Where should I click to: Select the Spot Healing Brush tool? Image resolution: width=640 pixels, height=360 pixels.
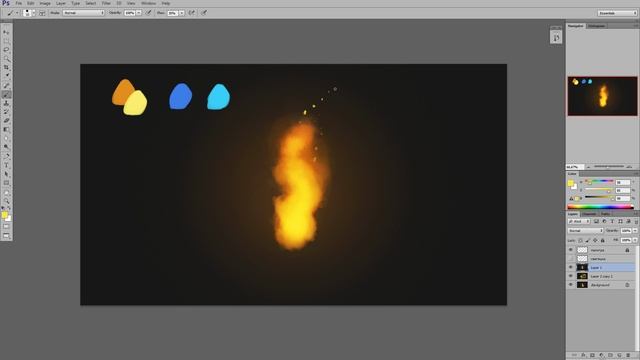point(6,86)
